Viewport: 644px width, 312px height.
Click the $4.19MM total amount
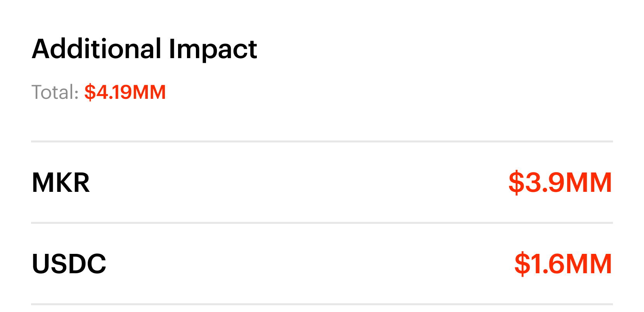coord(125,92)
